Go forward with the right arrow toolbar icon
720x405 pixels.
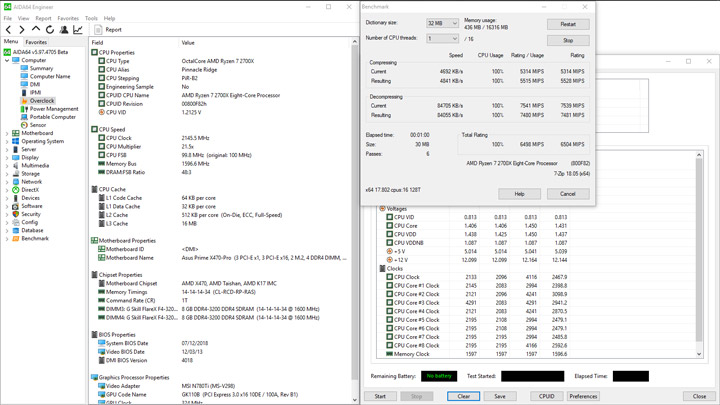click(x=22, y=30)
